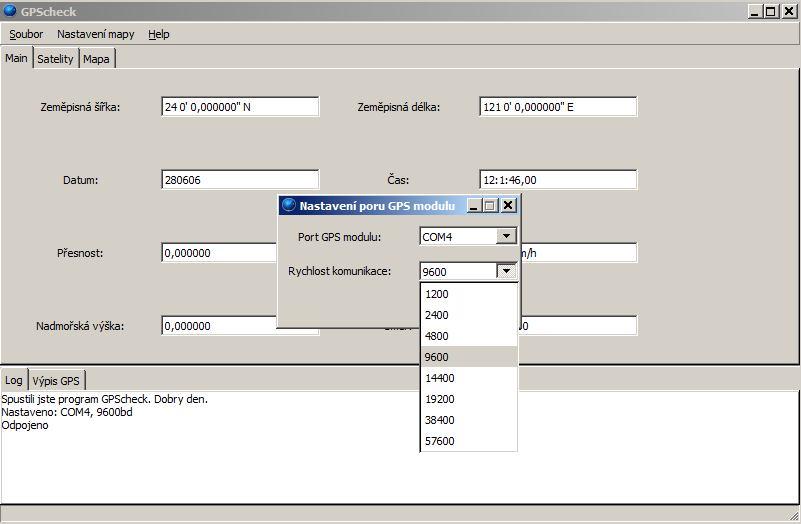Screen dimensions: 801x524
Task: Switch to the Satelity tab
Action: [x=56, y=59]
